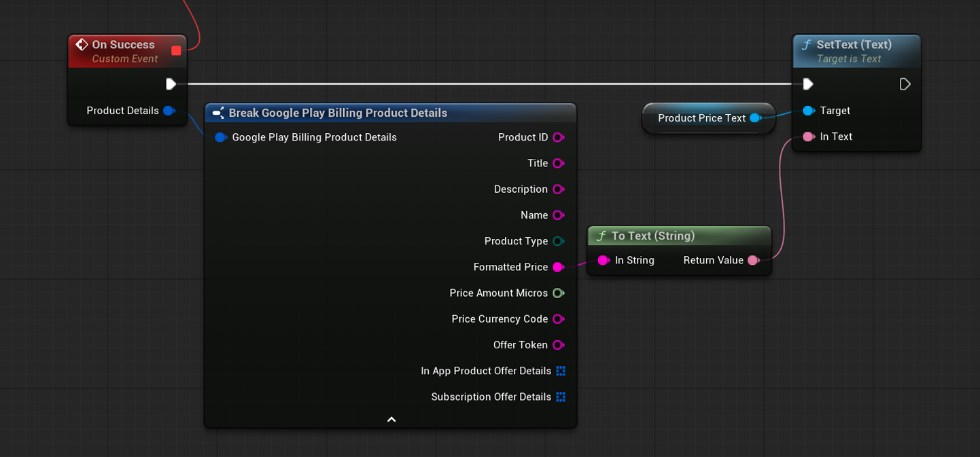Click the Offer Token output pin
Screen dimensions: 980x457
click(x=559, y=345)
